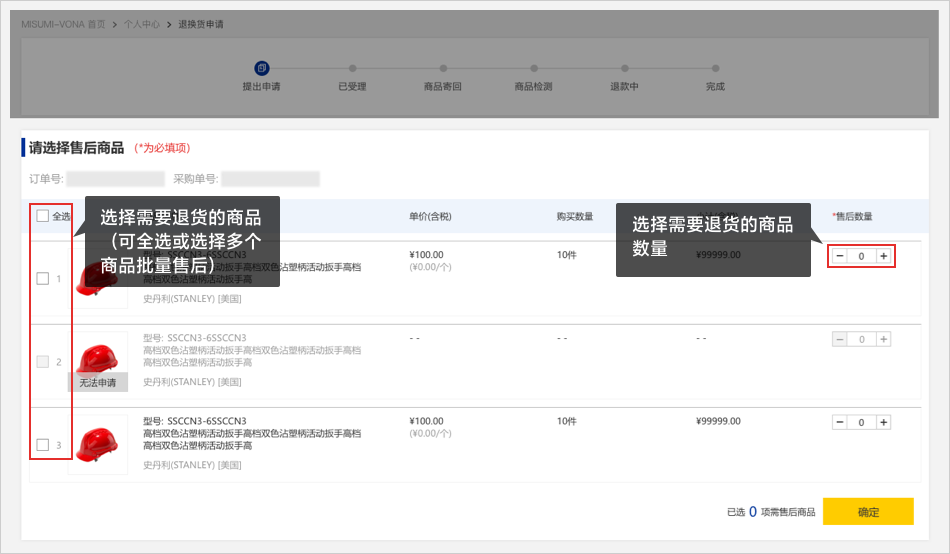The image size is (950, 554).
Task: Check the 全选 select-all checkbox
Action: [x=43, y=216]
